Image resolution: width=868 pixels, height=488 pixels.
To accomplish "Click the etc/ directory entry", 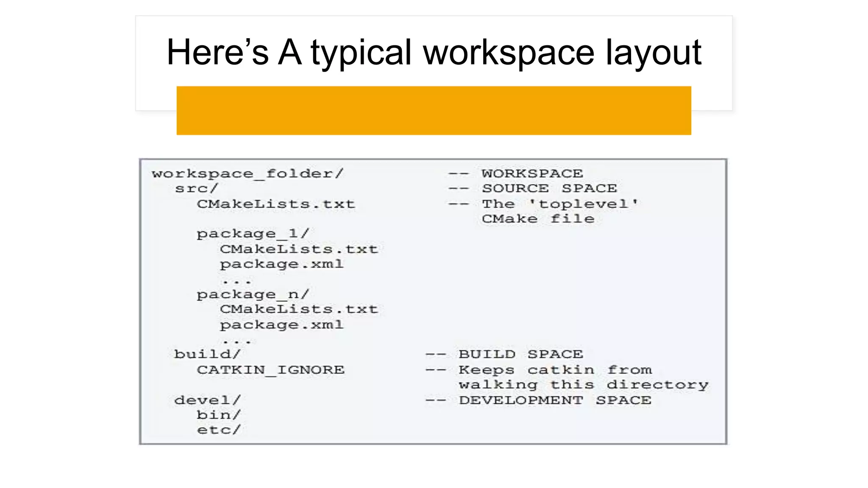I will point(218,430).
